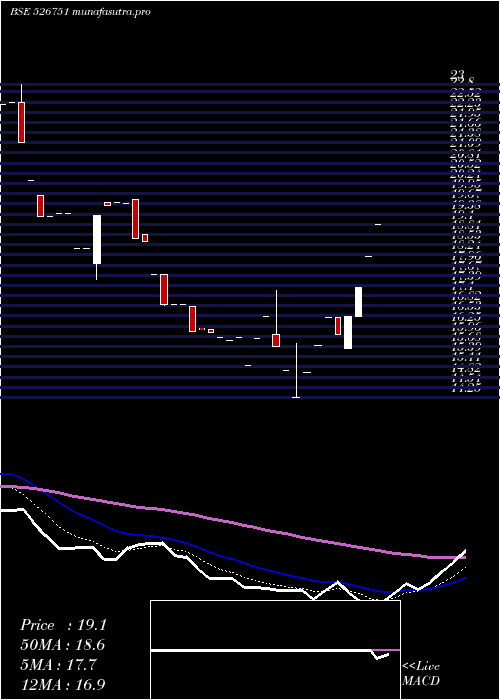Click the Price : 19.1 readout

63,625
